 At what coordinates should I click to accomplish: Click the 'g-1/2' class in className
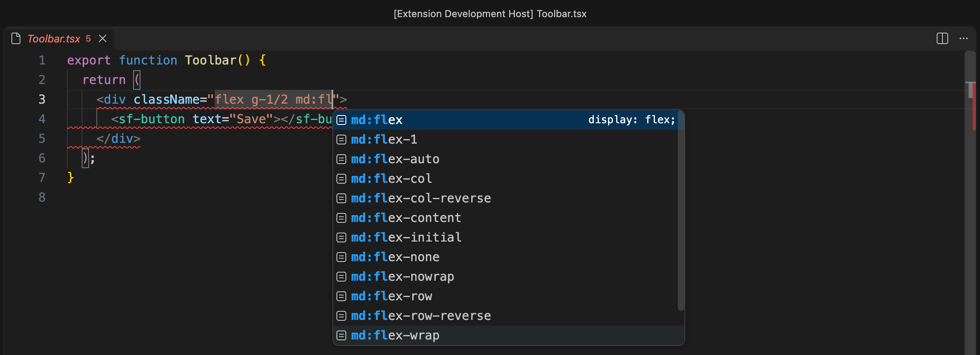coord(269,100)
